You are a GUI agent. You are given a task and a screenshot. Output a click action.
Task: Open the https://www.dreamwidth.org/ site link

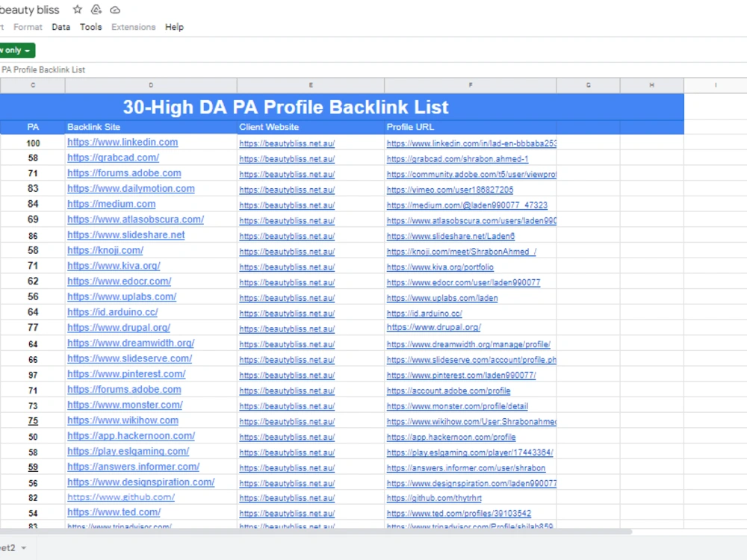coord(131,343)
